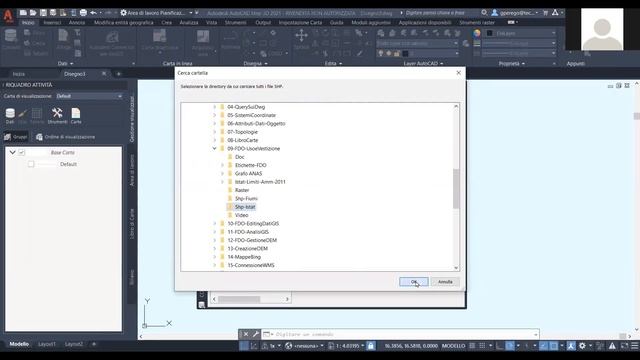The width and height of the screenshot is (640, 360).
Task: Expand the 04-QuerySulDwg folder
Action: pos(214,107)
